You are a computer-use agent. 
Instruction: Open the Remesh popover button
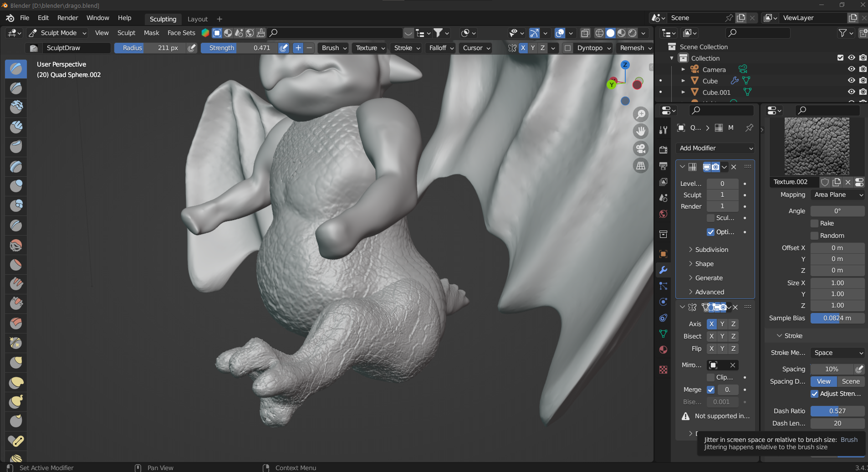[635, 48]
